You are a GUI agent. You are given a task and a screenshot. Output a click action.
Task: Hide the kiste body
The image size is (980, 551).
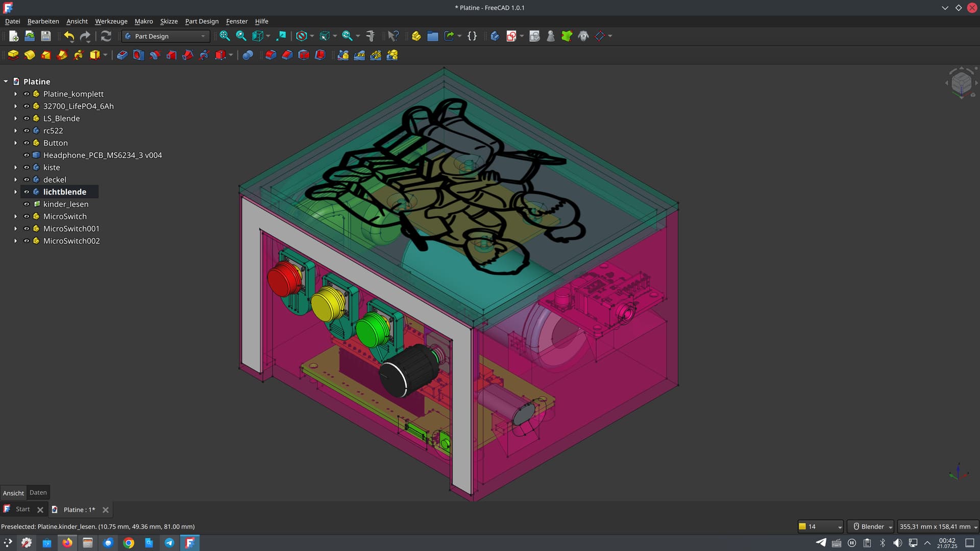tap(27, 167)
